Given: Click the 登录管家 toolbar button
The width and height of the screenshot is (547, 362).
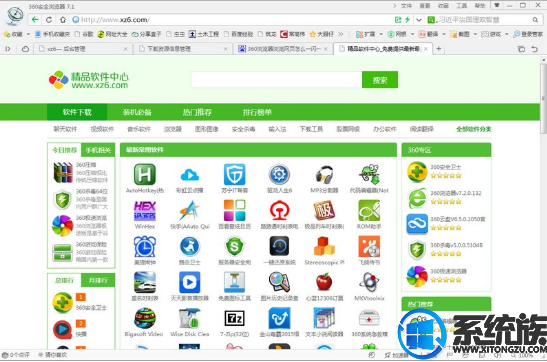Looking at the screenshot, I should click(528, 34).
